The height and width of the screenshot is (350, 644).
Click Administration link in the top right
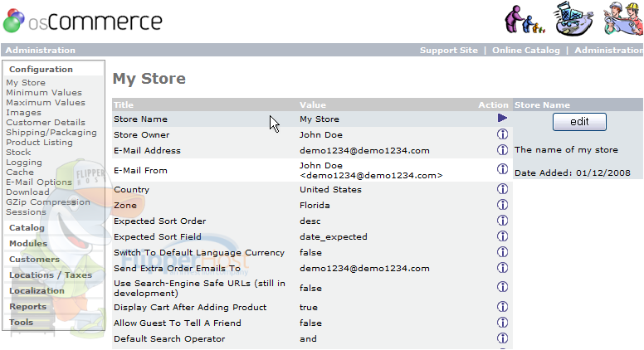(x=608, y=50)
